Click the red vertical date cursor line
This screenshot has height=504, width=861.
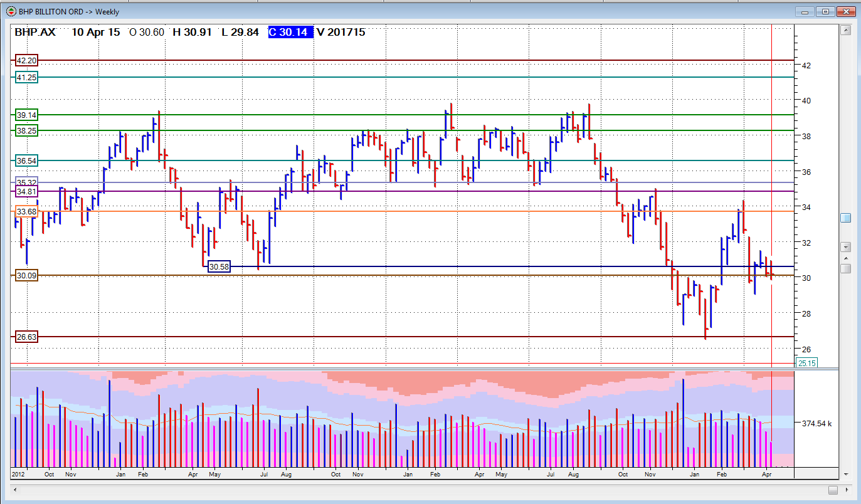tap(771, 194)
